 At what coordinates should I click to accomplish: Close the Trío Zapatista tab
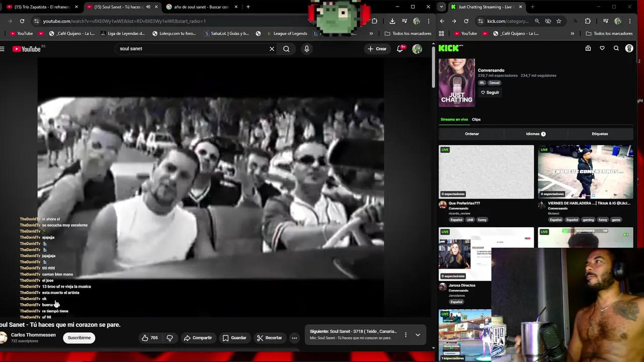(76, 7)
